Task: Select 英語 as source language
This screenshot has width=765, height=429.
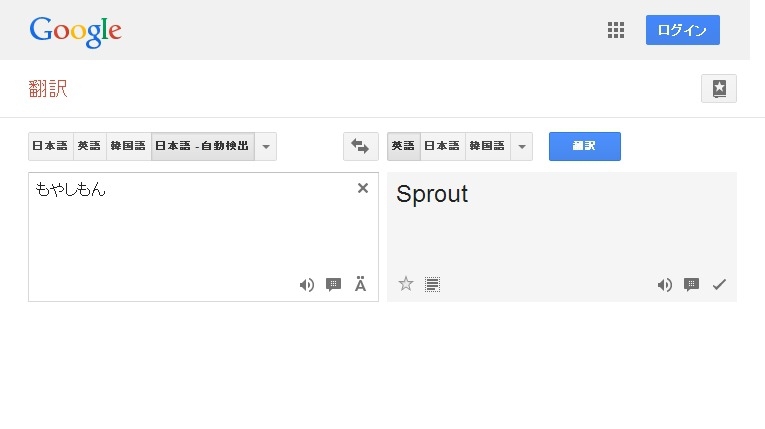Action: click(89, 146)
